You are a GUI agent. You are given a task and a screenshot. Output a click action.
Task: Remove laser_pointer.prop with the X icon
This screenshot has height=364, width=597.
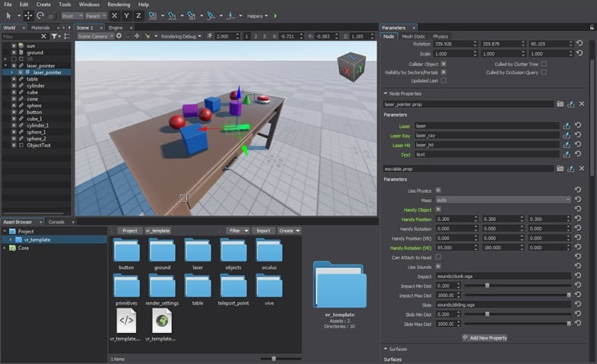coord(581,103)
